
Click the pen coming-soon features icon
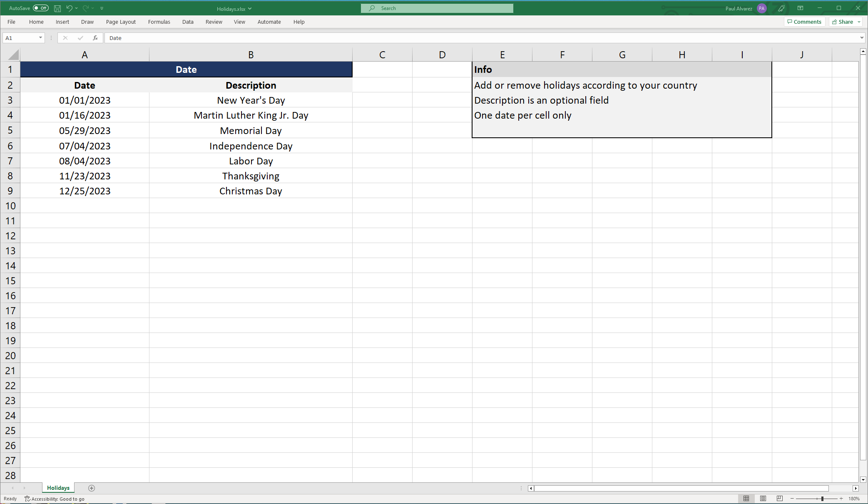[781, 8]
